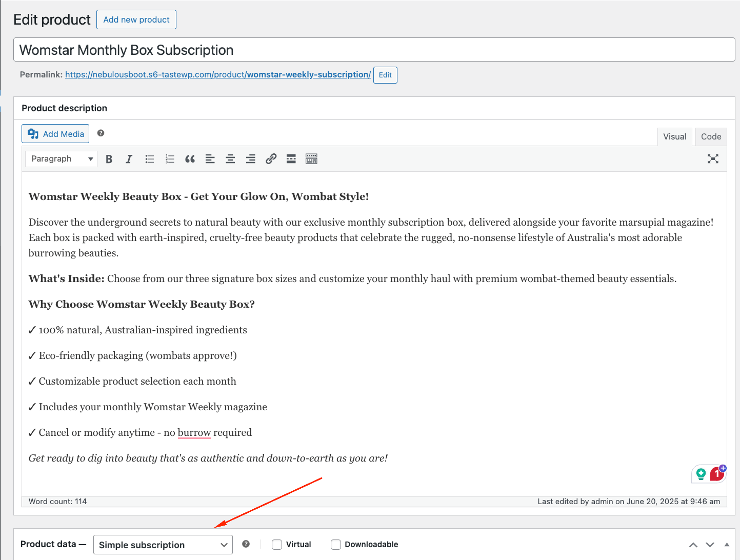Toggle italic formatting in editor toolbar
Viewport: 740px width, 560px height.
pyautogui.click(x=129, y=159)
